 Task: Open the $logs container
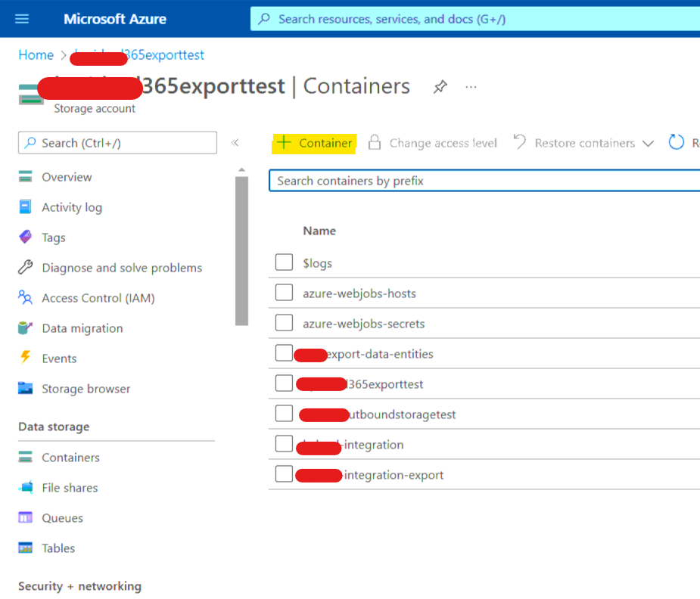[317, 263]
